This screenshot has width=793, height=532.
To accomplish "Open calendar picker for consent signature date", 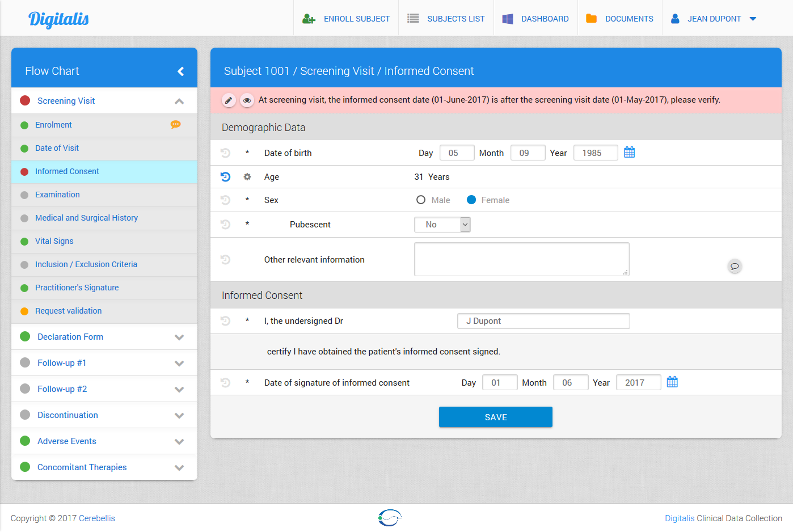I will [672, 382].
